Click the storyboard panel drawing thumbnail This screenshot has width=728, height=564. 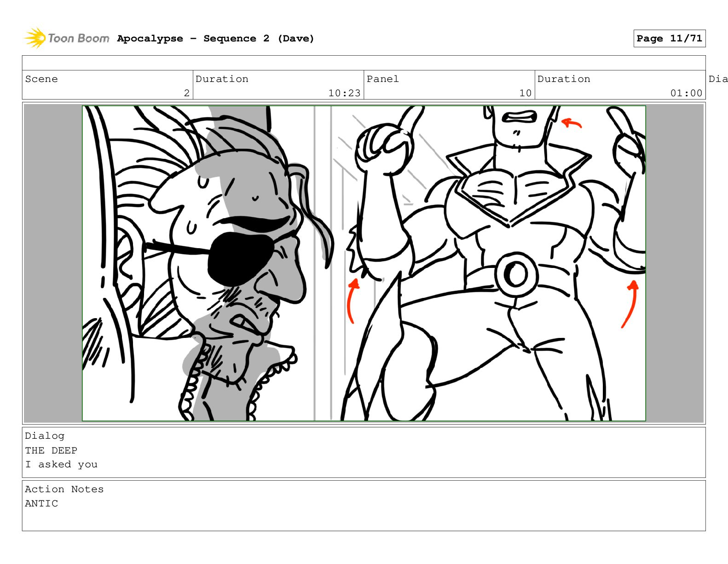[364, 263]
